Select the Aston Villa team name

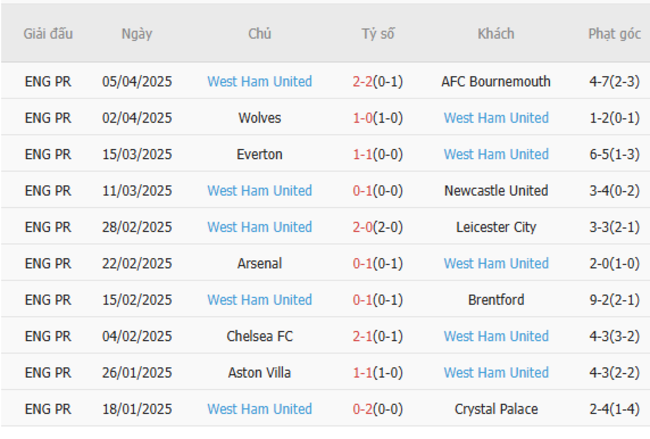260,372
